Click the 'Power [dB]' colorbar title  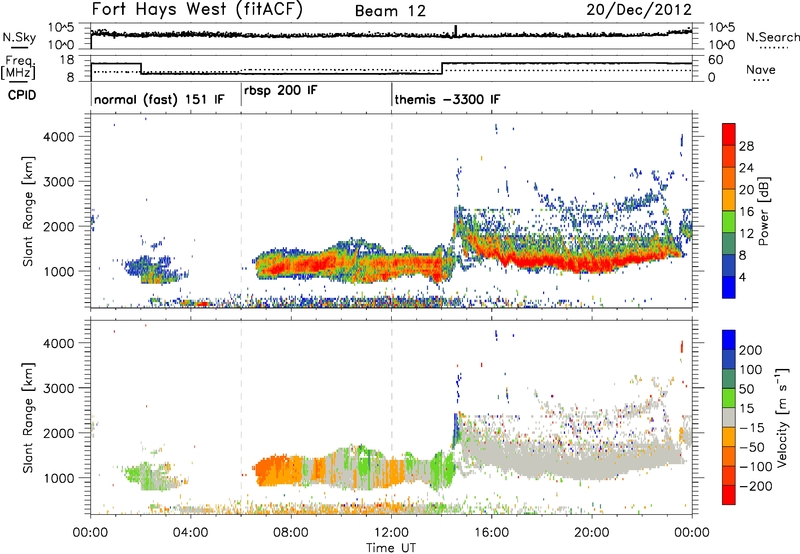[764, 211]
